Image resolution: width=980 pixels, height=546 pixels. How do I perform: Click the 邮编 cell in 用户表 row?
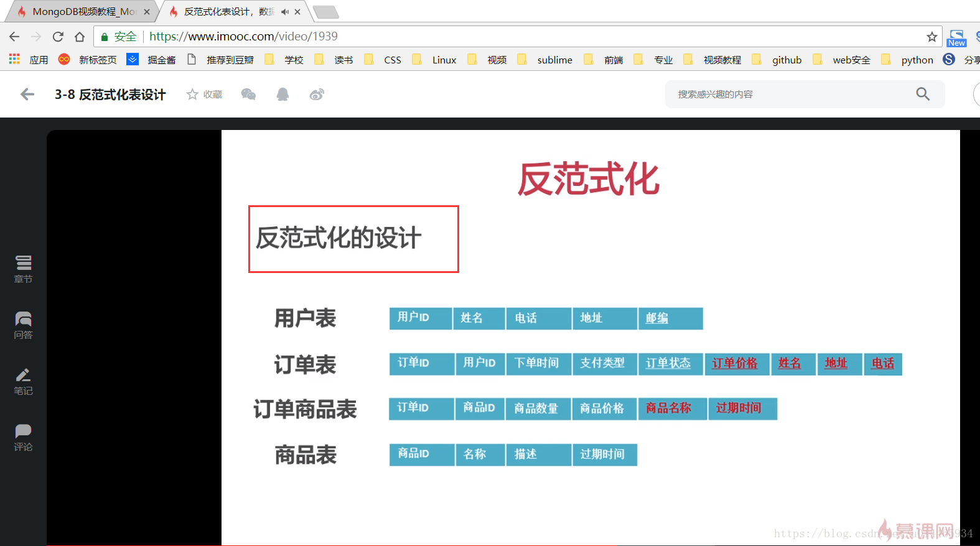670,318
